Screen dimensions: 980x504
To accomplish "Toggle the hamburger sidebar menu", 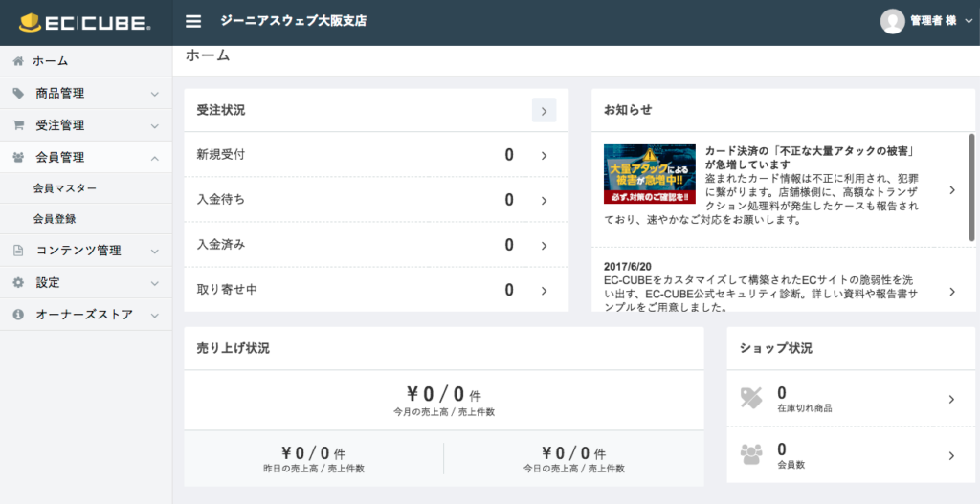I will tap(193, 21).
